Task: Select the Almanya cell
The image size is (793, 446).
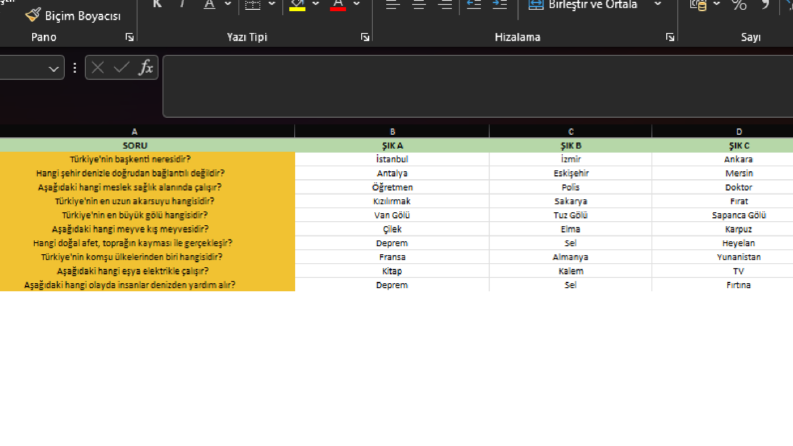Action: [x=570, y=257]
